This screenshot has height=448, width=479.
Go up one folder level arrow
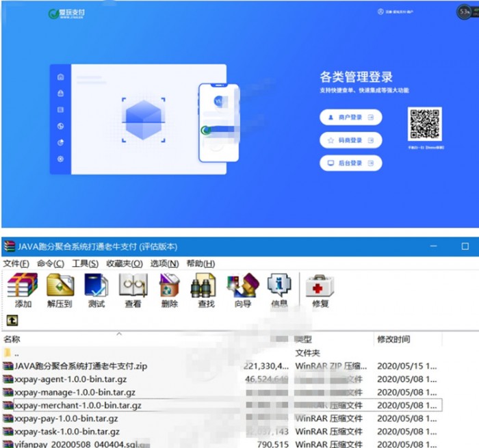click(x=12, y=320)
